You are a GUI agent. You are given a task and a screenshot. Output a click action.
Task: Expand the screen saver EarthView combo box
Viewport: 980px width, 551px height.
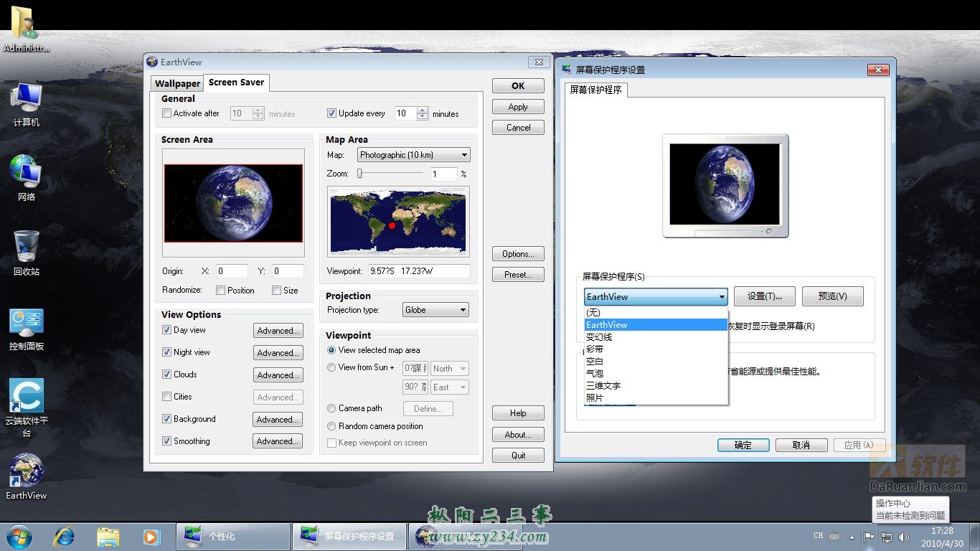[656, 296]
